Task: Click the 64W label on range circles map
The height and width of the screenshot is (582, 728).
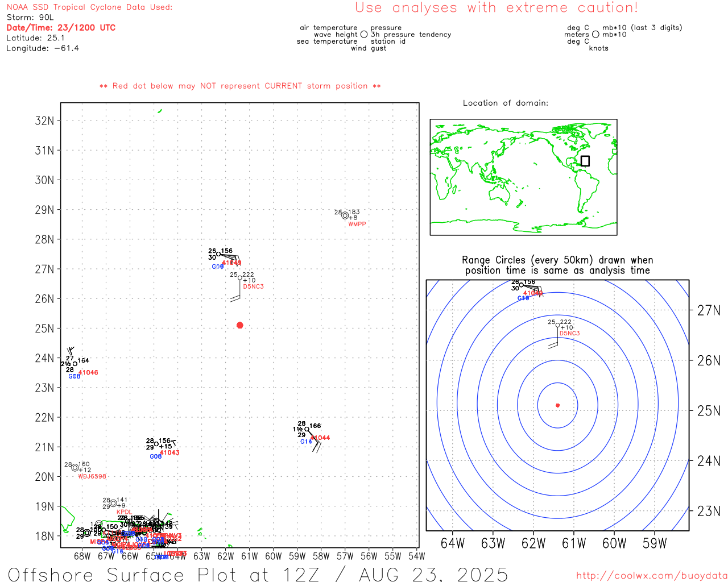Action: (x=453, y=543)
